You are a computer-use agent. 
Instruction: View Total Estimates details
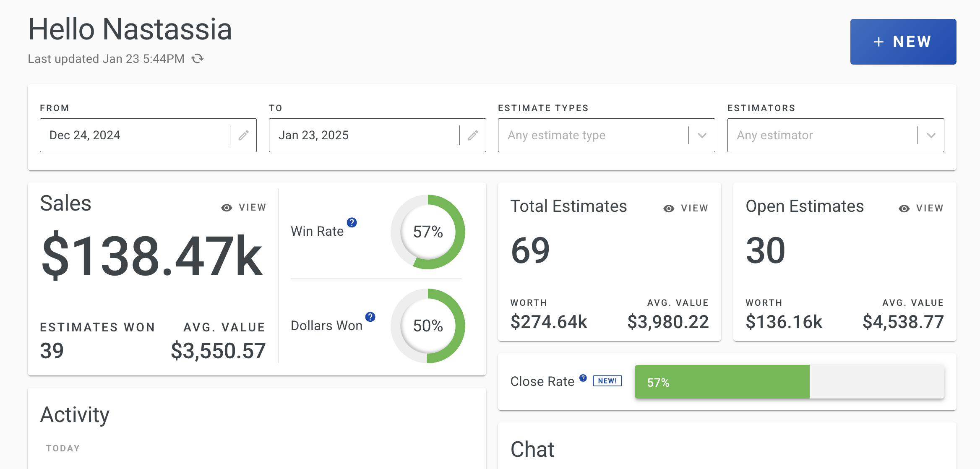pyautogui.click(x=685, y=208)
